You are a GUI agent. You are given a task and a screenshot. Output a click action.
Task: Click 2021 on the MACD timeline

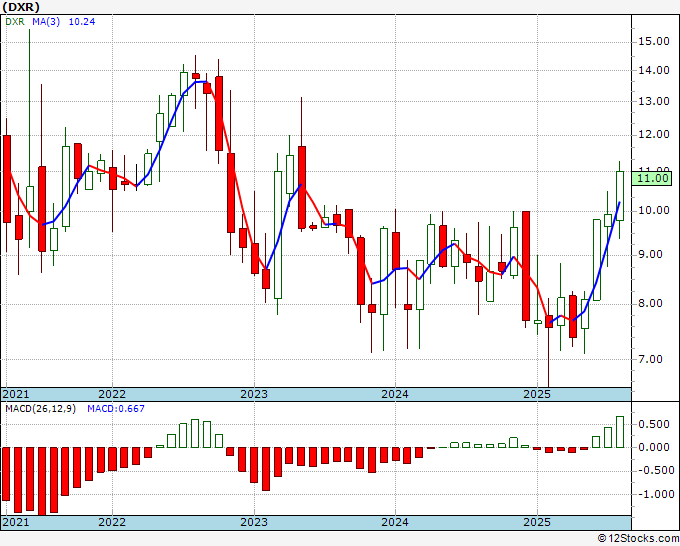point(16,522)
